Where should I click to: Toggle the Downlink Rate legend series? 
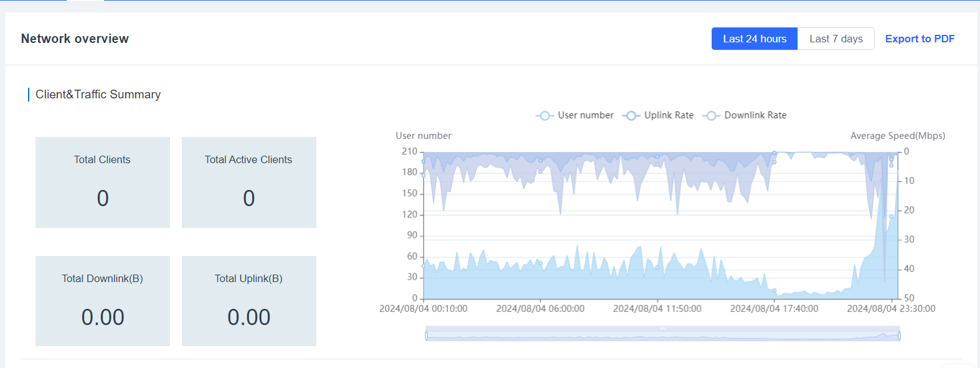745,115
